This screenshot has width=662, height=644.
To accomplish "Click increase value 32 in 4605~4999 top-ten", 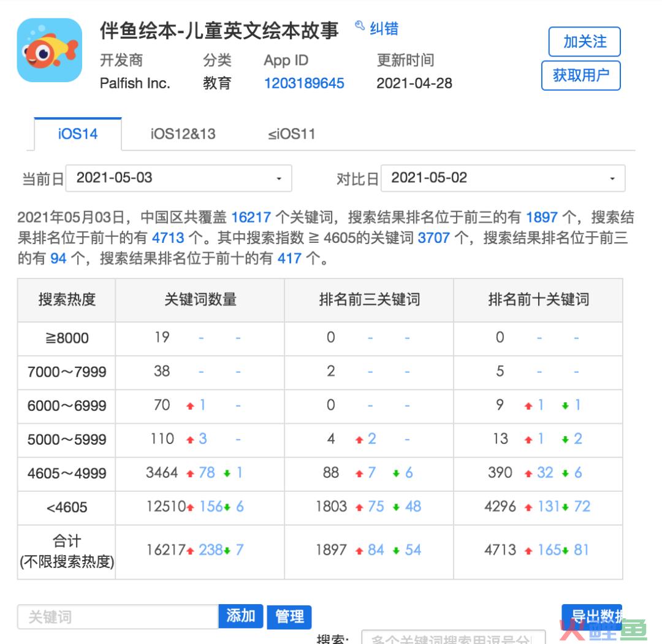I will 545,472.
